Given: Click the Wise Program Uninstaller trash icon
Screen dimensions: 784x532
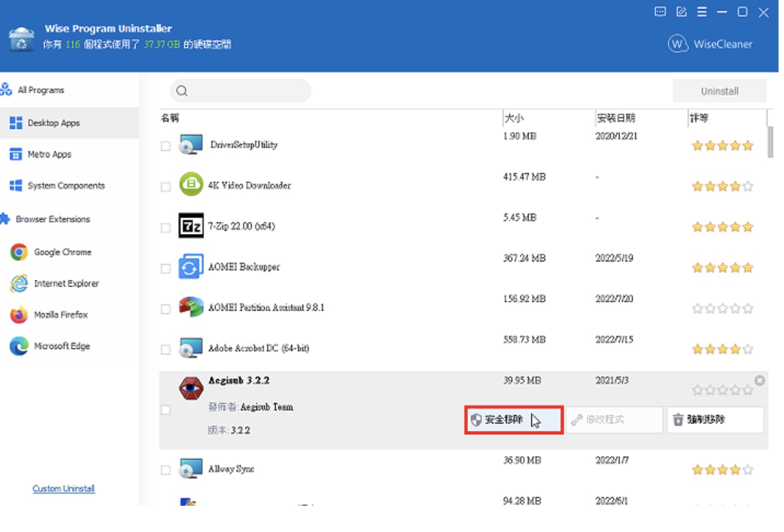Looking at the screenshot, I should (x=21, y=39).
